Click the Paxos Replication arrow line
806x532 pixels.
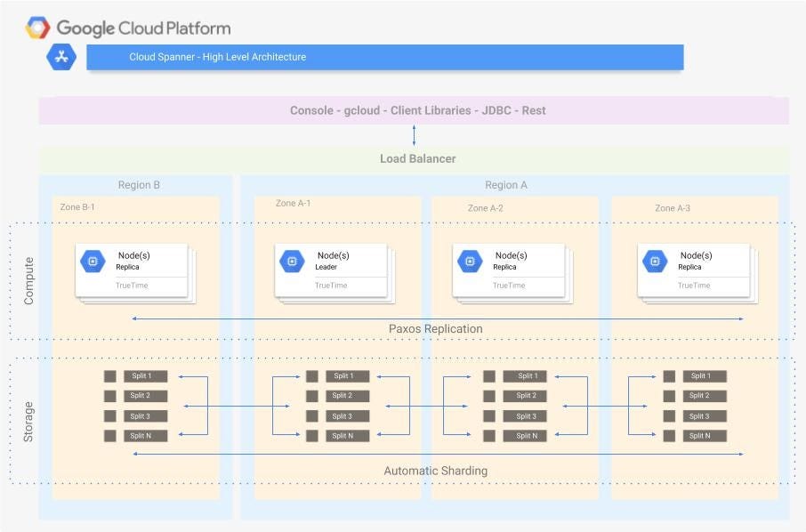436,318
